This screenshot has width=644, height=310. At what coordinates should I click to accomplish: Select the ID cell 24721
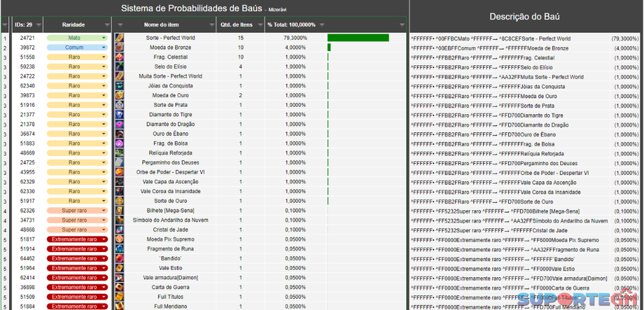[x=27, y=38]
